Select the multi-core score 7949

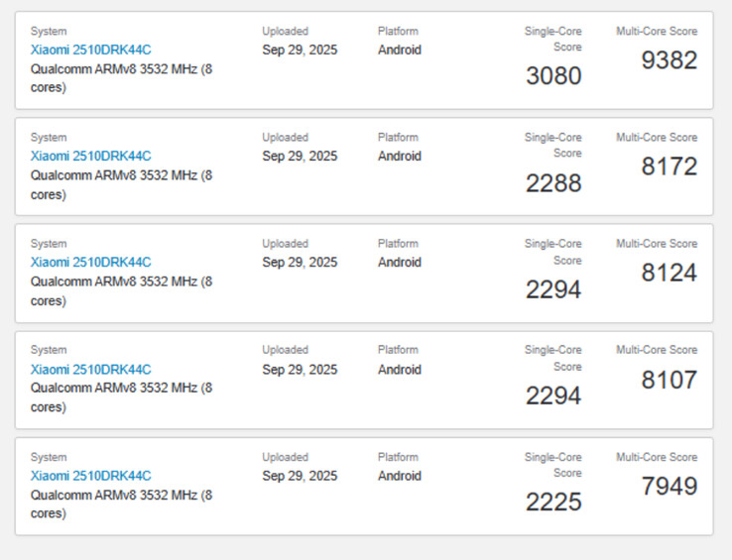pos(669,487)
